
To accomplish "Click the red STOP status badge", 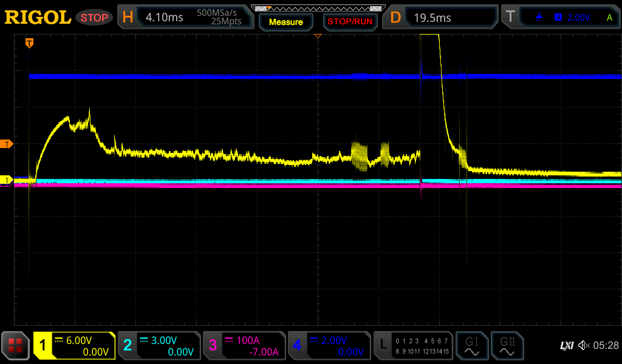I will (x=94, y=18).
